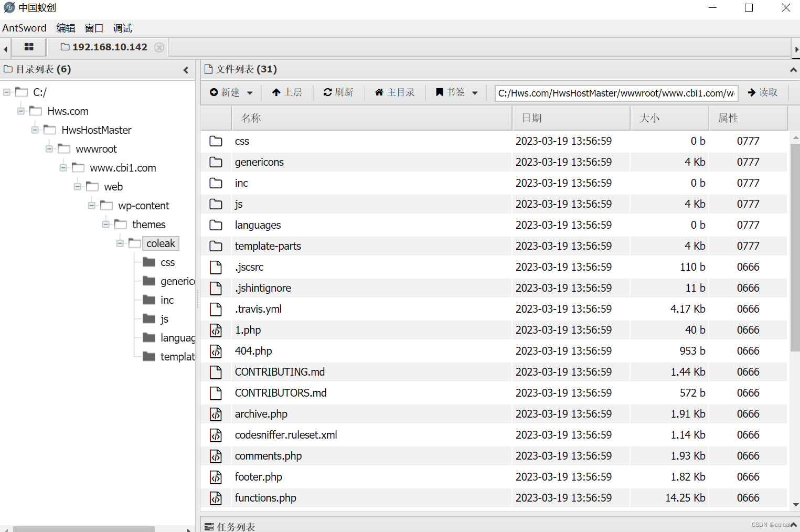This screenshot has width=800, height=532.
Task: Select wwwroot in the directory tree
Action: (x=96, y=148)
